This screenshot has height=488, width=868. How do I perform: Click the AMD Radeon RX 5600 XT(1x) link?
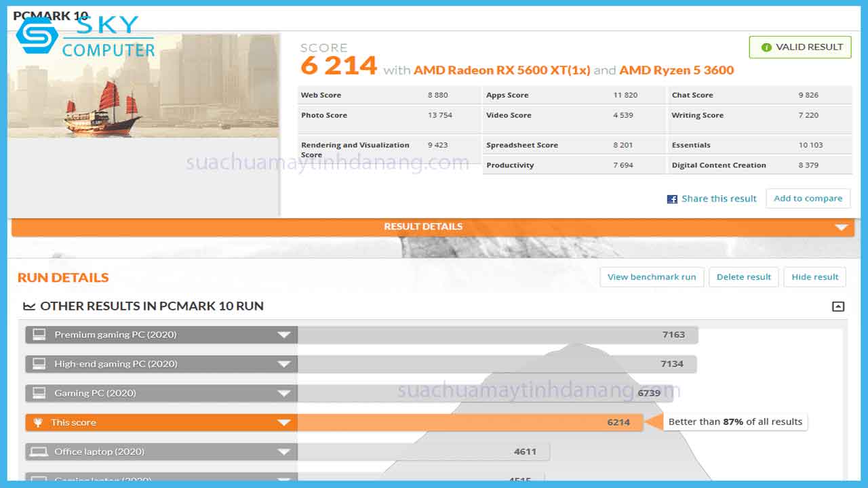coord(502,70)
